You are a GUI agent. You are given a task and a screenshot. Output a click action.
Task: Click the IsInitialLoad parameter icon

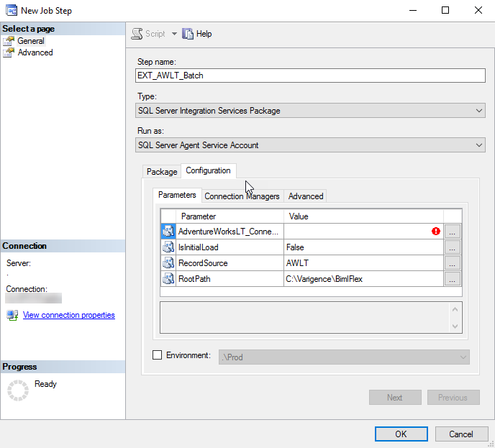(168, 247)
